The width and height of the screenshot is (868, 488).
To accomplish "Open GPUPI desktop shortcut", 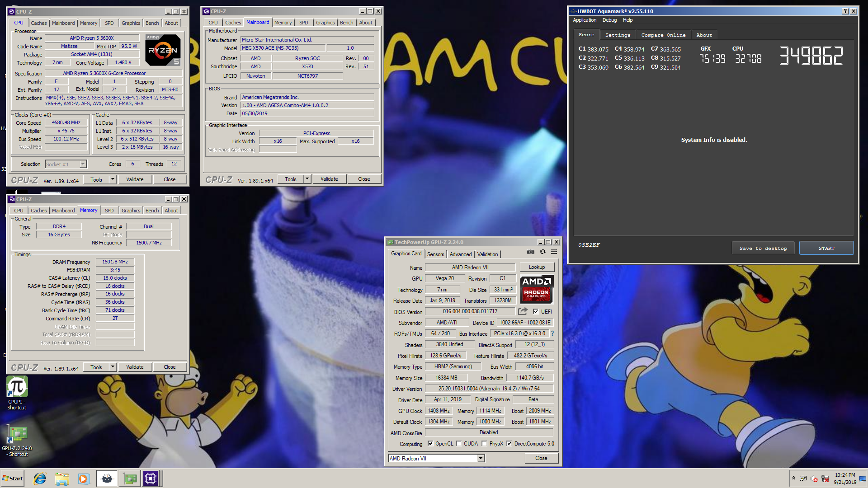I will point(17,393).
